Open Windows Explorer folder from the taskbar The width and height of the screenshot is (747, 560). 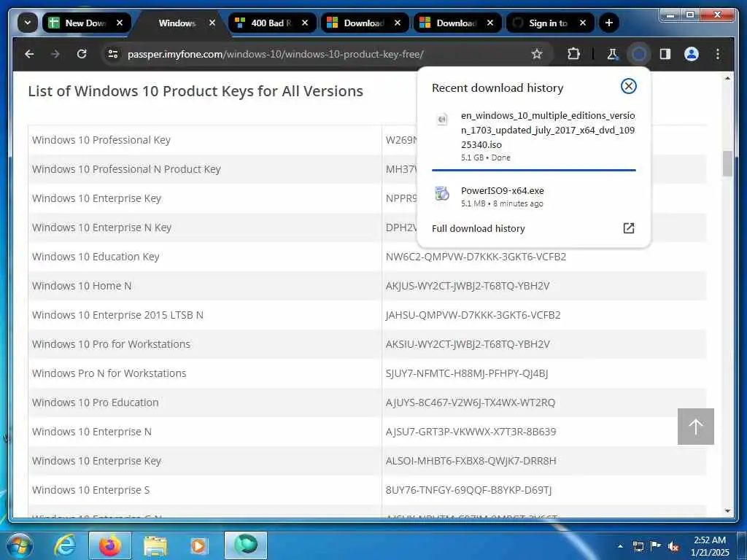pyautogui.click(x=155, y=545)
